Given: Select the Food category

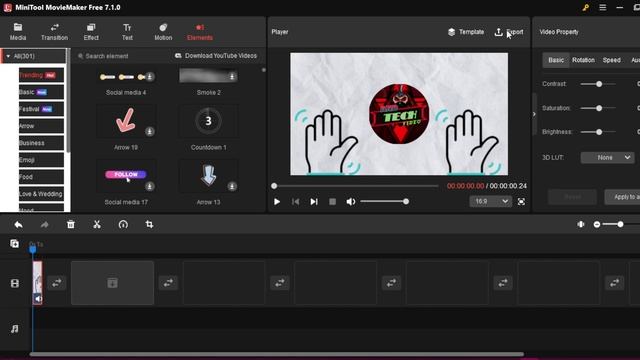Looking at the screenshot, I should [x=41, y=177].
